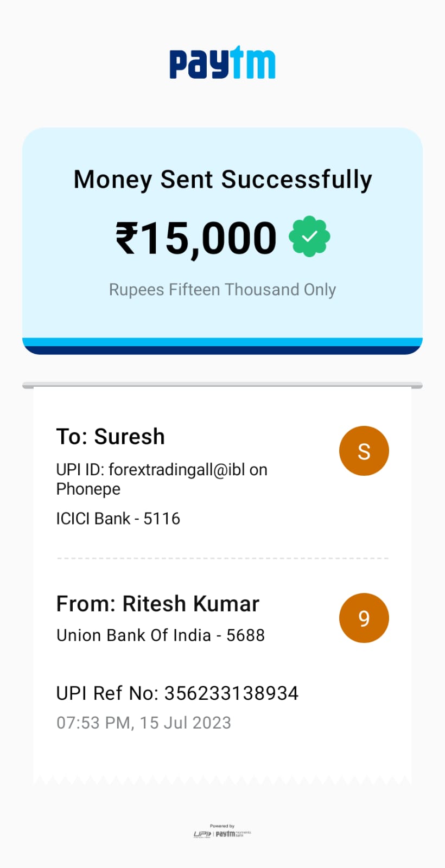This screenshot has width=445, height=868.
Task: Tap the 07:53 PM, 15 Jul 2023 timestamp
Action: click(x=144, y=723)
